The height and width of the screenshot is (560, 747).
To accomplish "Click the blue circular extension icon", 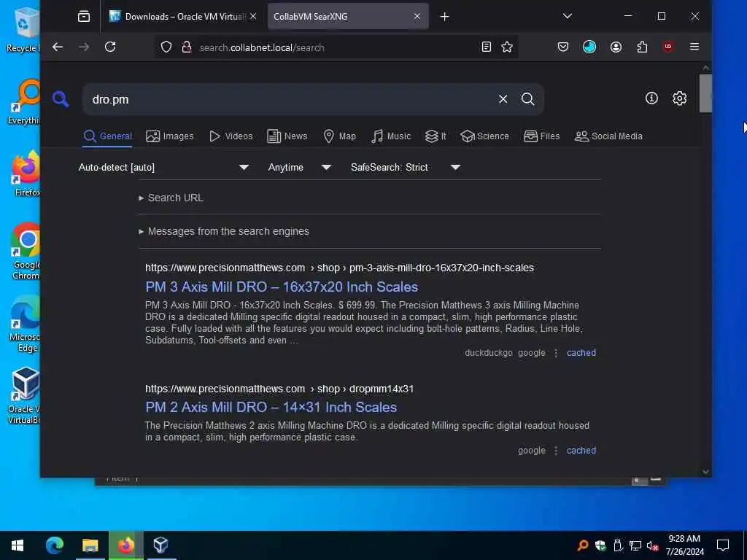I will click(589, 47).
